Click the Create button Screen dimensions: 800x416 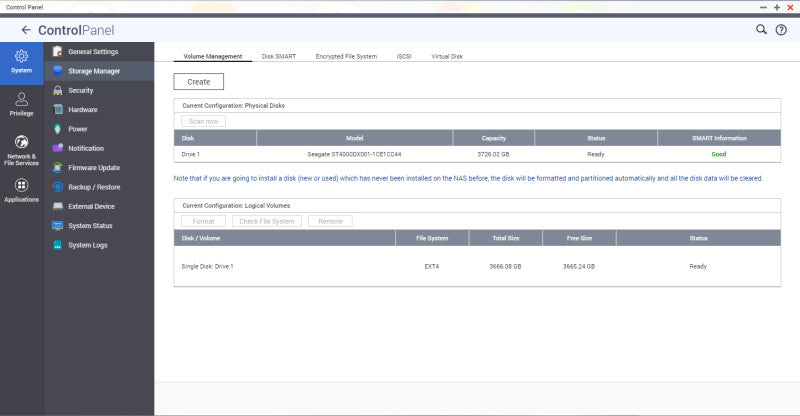[x=198, y=82]
